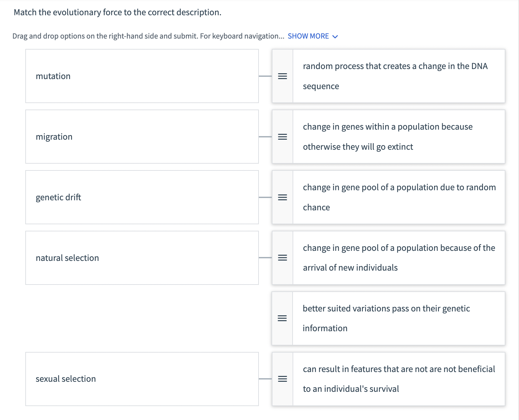
Task: Select the 'mutation' term box
Action: pyautogui.click(x=142, y=76)
